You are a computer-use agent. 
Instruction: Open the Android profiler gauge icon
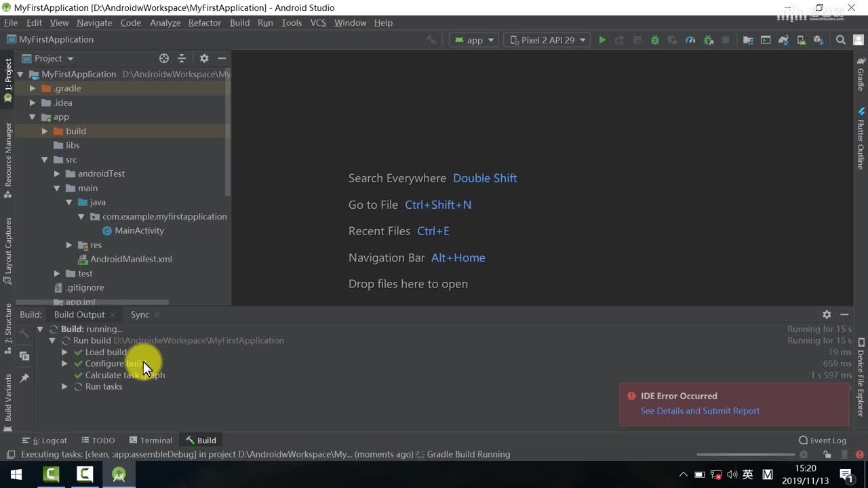coord(690,40)
